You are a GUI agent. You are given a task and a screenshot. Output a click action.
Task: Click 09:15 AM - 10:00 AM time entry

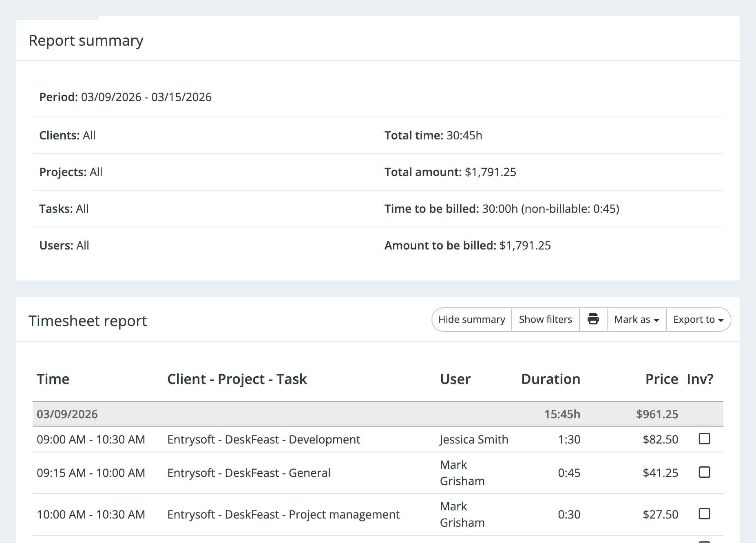(91, 473)
